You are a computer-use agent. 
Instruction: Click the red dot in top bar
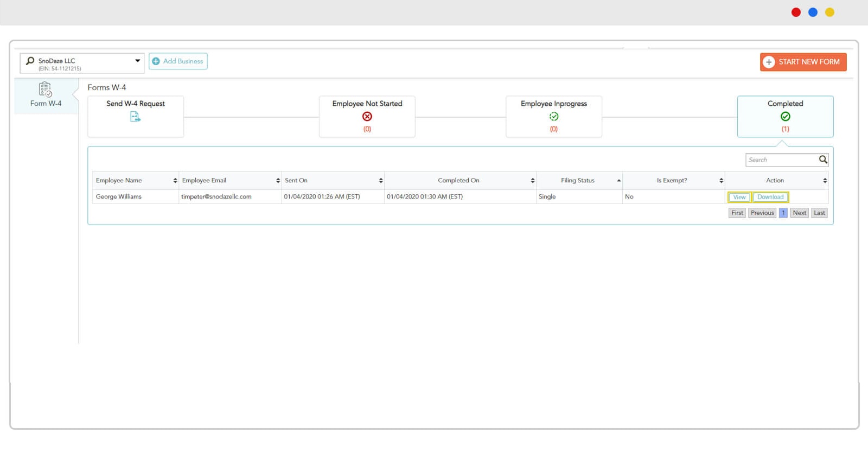(796, 12)
